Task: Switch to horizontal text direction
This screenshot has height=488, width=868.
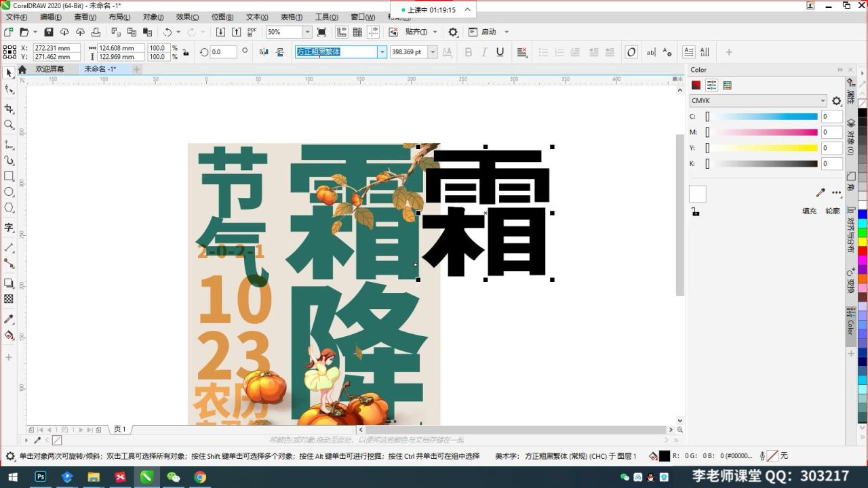Action: click(689, 52)
